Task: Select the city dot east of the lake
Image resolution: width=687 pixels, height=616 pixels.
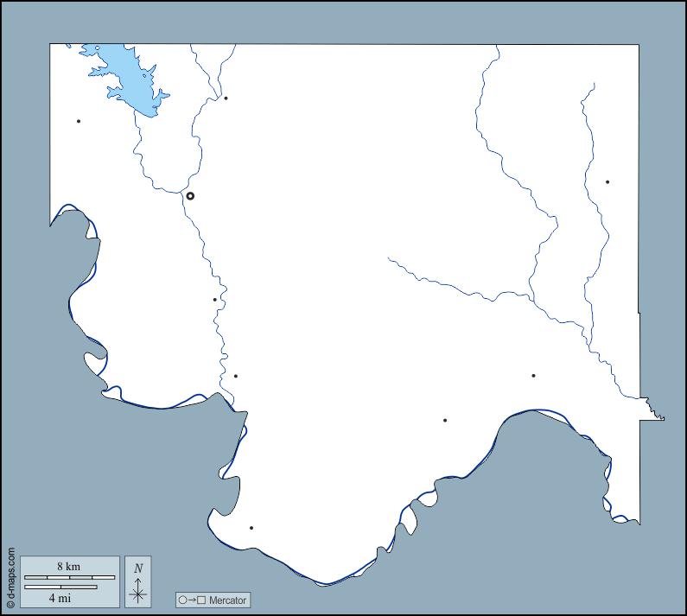Action: click(x=226, y=98)
